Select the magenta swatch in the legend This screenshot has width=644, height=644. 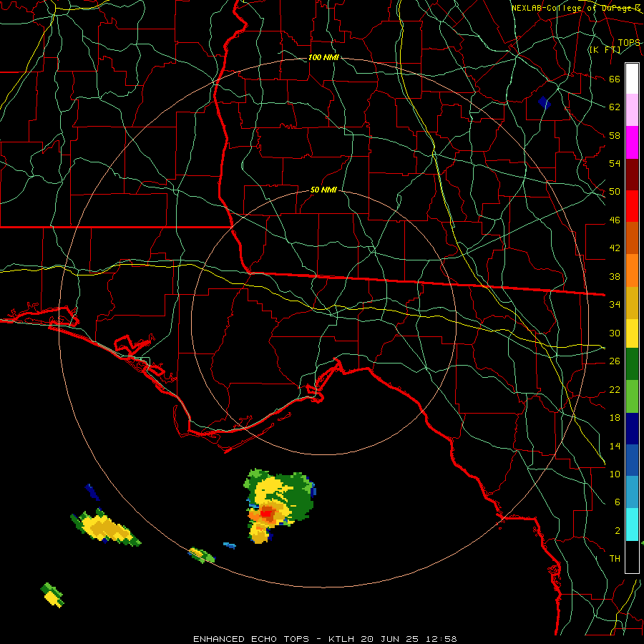pos(632,142)
